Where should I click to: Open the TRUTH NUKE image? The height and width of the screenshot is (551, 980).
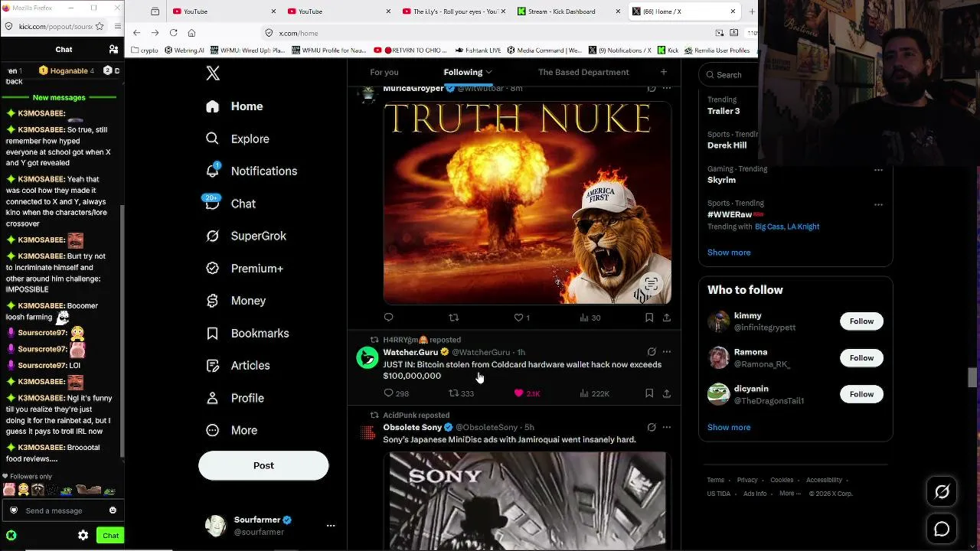[528, 203]
